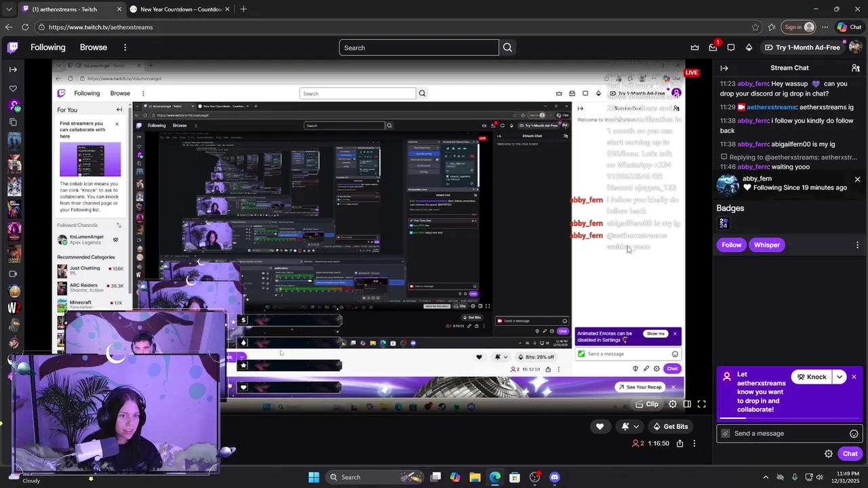Open the Following tab

[x=47, y=47]
